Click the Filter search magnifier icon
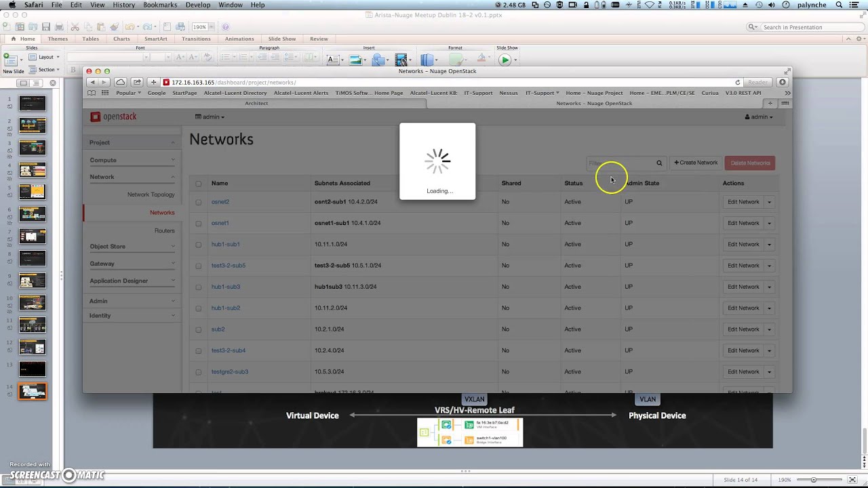 point(659,163)
